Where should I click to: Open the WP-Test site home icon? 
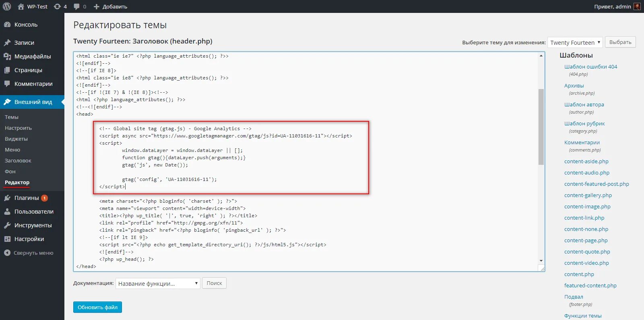tap(21, 6)
